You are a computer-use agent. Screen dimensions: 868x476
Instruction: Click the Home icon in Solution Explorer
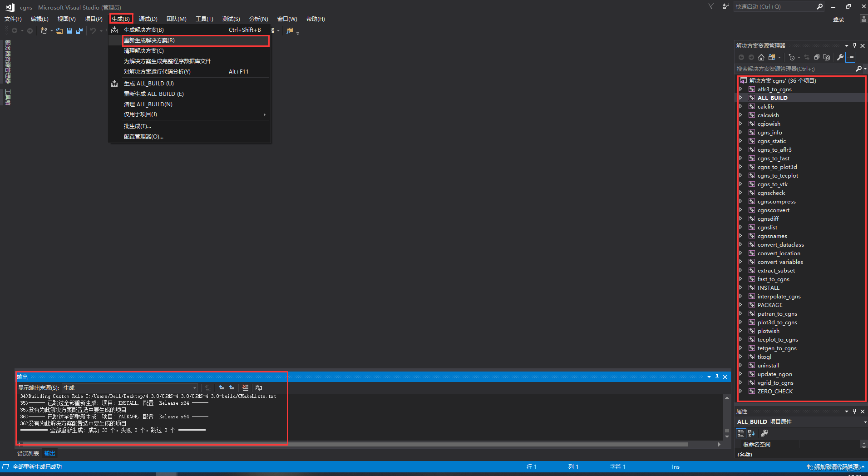(761, 57)
